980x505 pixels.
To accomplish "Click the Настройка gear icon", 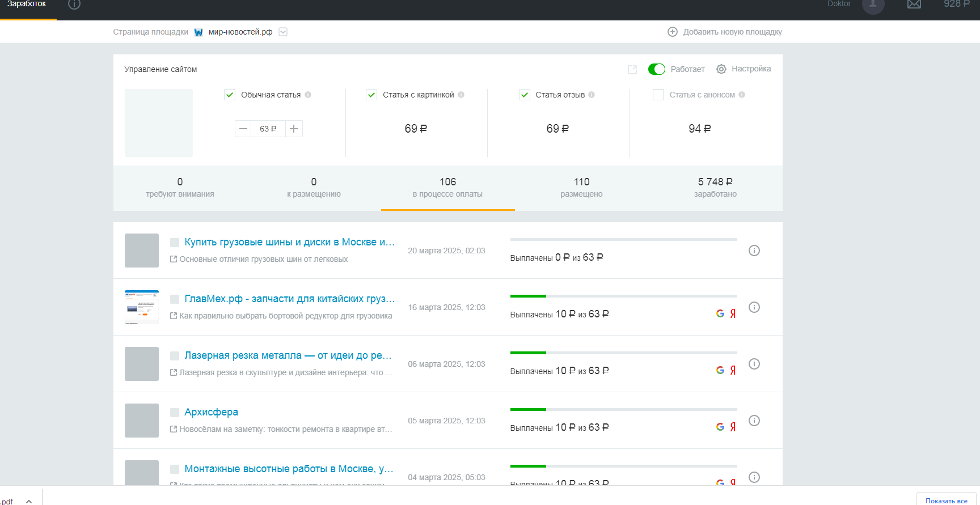I will tap(721, 69).
